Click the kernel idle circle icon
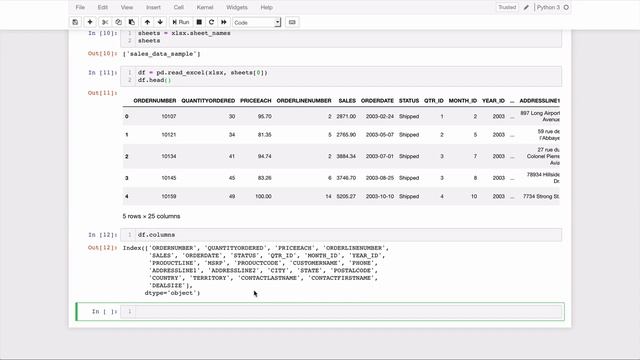The image size is (640, 360). pyautogui.click(x=566, y=7)
